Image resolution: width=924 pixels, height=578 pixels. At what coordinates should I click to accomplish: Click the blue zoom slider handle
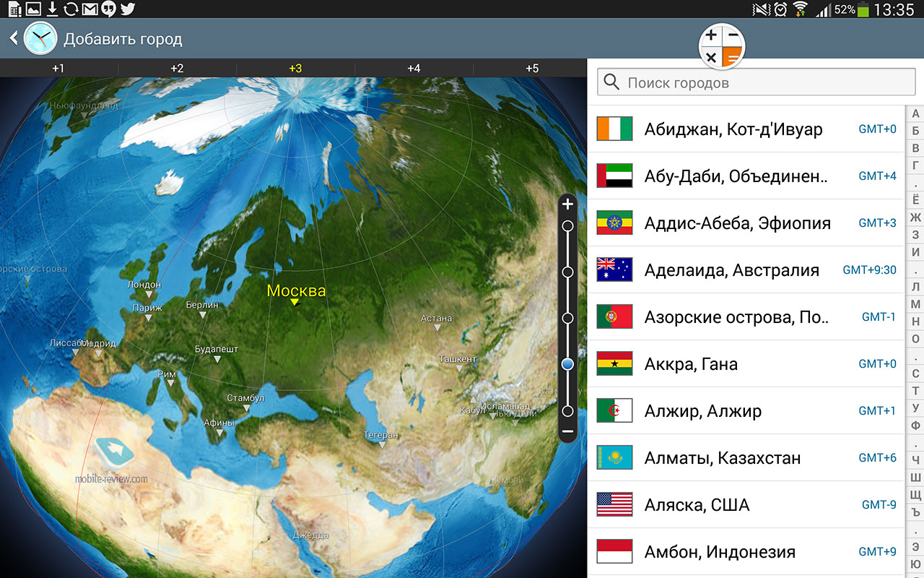pos(567,364)
